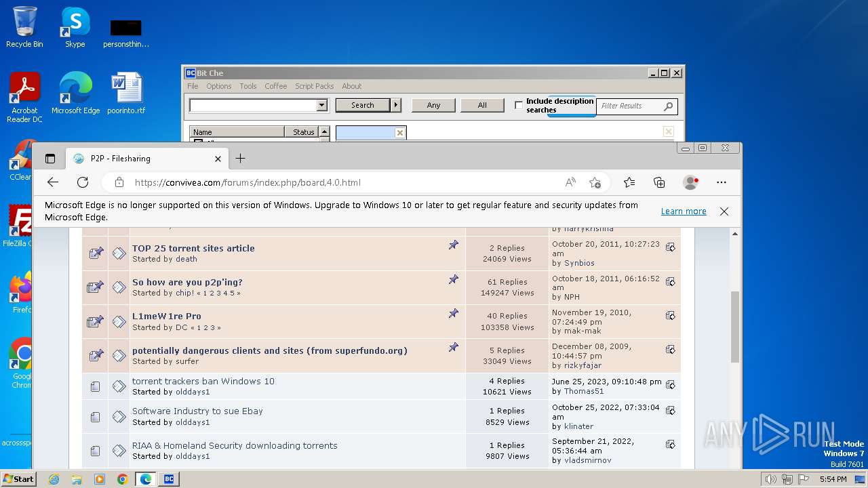Open So how are you p2p'ing? topic

(x=187, y=282)
